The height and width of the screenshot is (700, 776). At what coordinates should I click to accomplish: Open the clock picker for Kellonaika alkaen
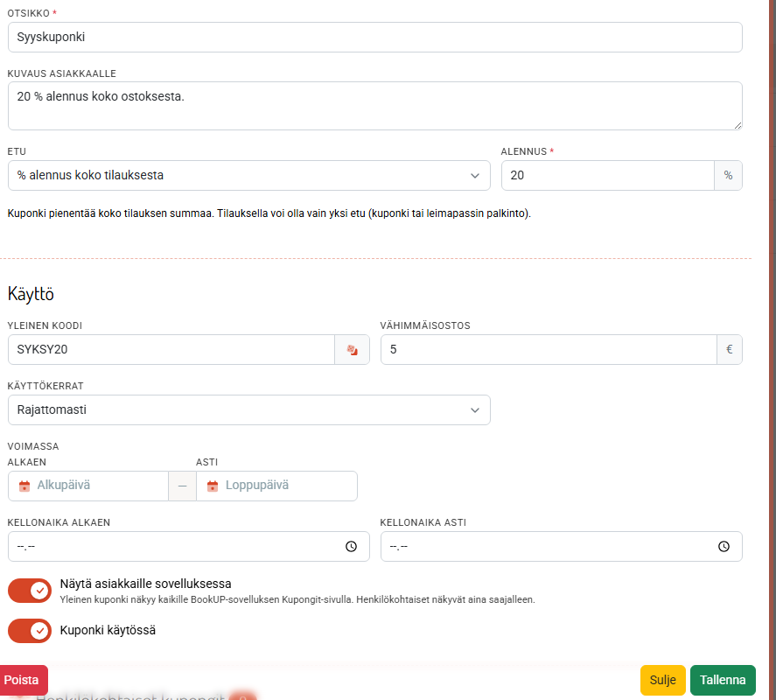coord(351,547)
